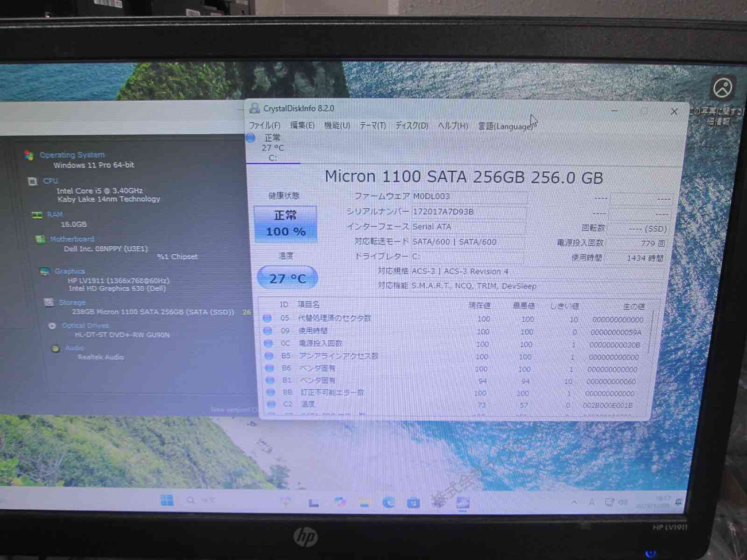Click the CPU chip icon in Speccy
The width and height of the screenshot is (747, 560).
pyautogui.click(x=33, y=182)
